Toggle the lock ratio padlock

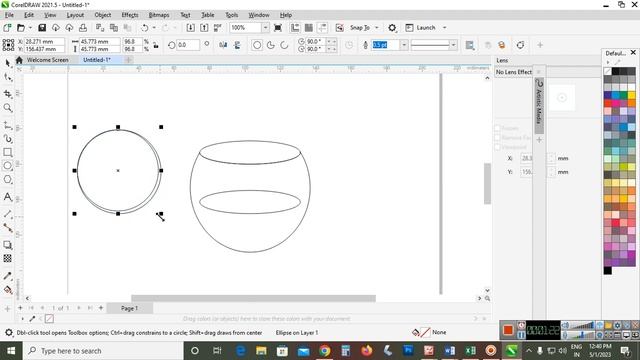[x=156, y=45]
